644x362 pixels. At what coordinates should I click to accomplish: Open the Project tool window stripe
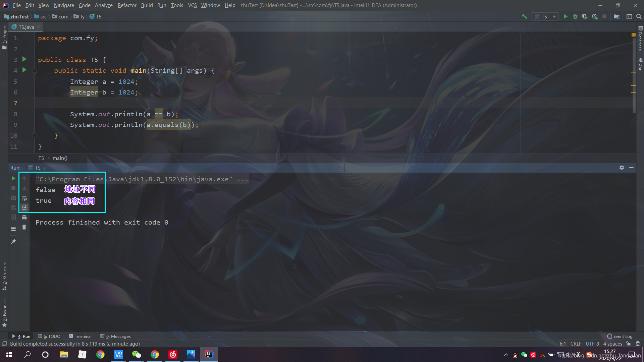click(4, 37)
